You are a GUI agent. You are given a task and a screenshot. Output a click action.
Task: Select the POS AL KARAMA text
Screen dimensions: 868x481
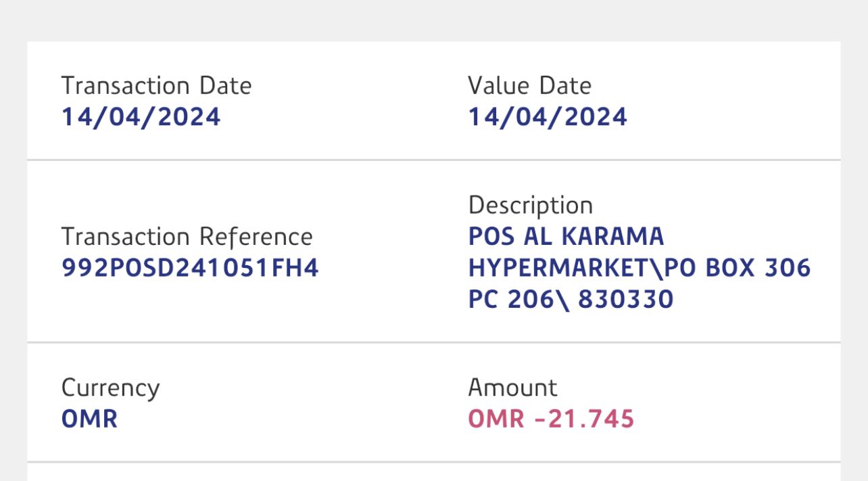[566, 237]
